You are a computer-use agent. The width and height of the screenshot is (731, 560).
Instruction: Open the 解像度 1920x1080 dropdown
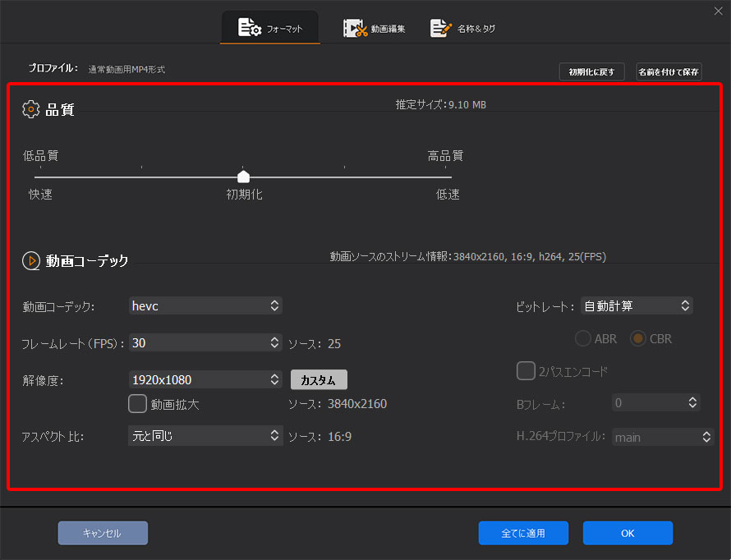[205, 379]
